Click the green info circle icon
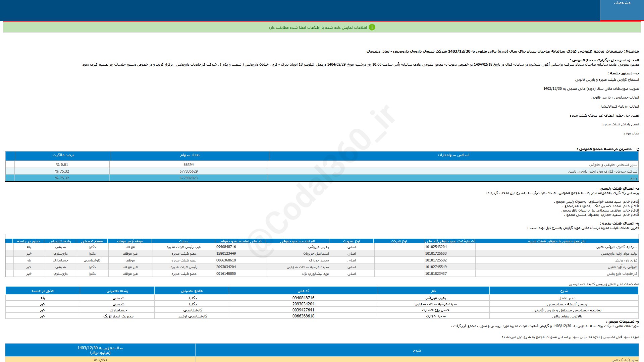 (x=372, y=27)
